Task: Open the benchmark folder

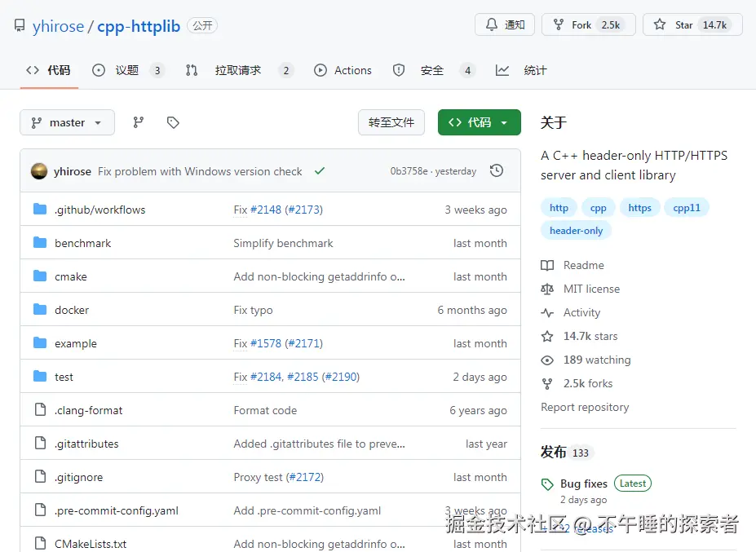Action: [84, 243]
